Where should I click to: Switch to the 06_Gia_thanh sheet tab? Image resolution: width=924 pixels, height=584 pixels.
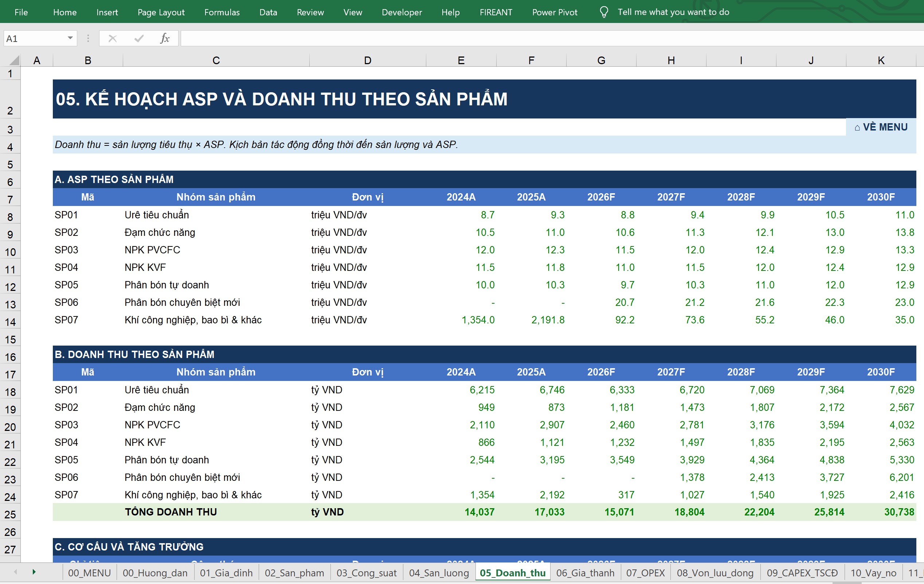(585, 573)
